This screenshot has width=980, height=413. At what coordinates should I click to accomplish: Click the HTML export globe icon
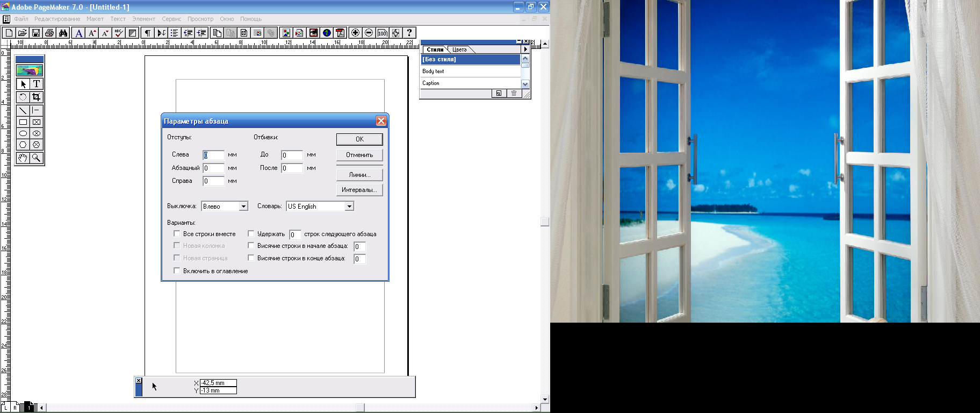[x=327, y=33]
